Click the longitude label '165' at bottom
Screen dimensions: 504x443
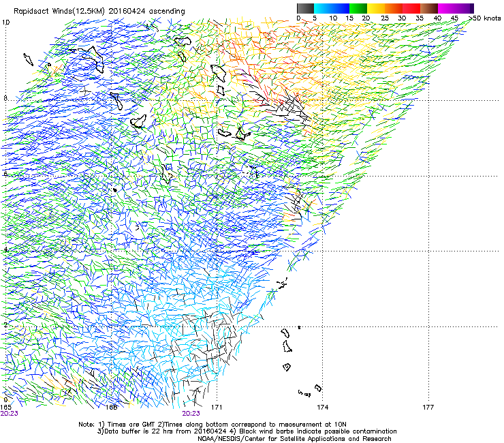pyautogui.click(x=5, y=408)
